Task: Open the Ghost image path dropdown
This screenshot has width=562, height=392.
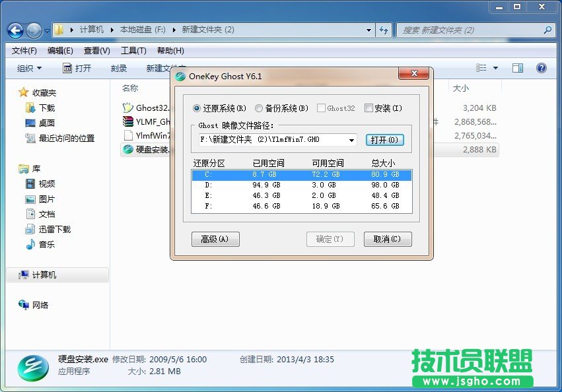Action: point(353,139)
